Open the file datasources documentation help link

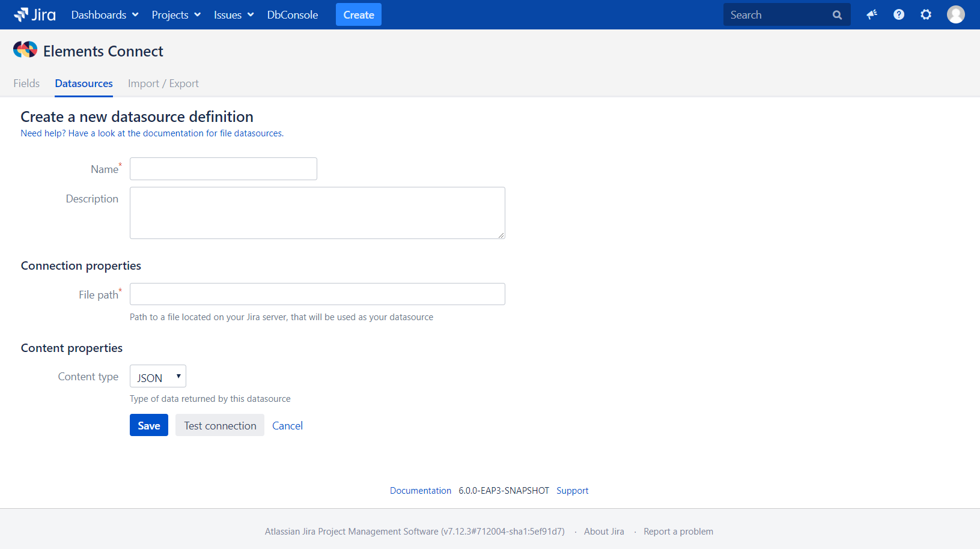tap(152, 133)
